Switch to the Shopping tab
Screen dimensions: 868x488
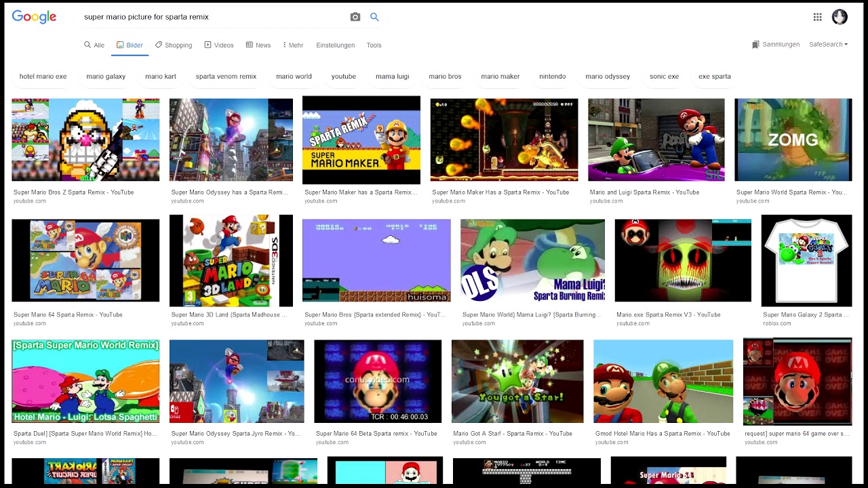coord(174,45)
